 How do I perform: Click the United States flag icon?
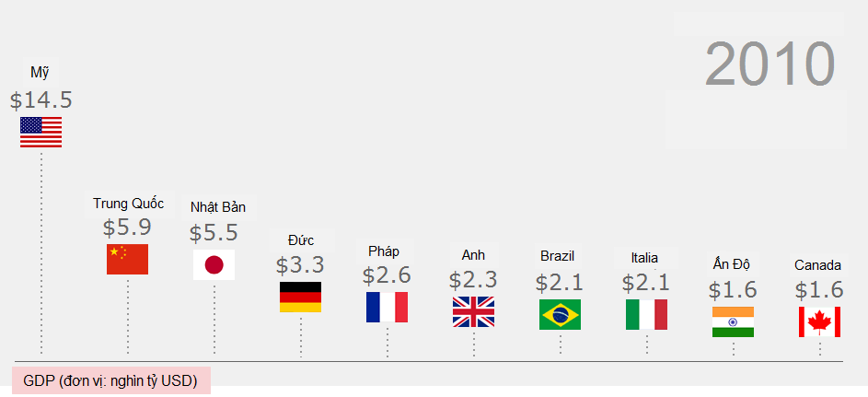(x=41, y=133)
